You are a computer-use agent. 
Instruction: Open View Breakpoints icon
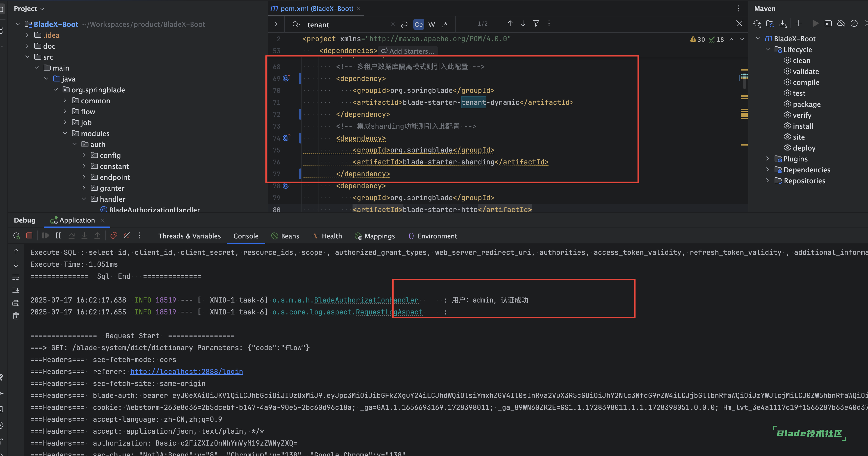114,236
